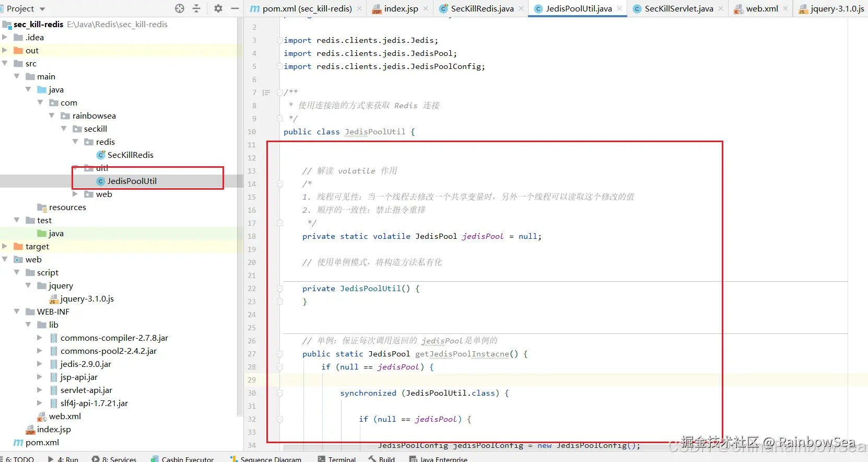Collapse the WEB-INF folder

pos(17,311)
